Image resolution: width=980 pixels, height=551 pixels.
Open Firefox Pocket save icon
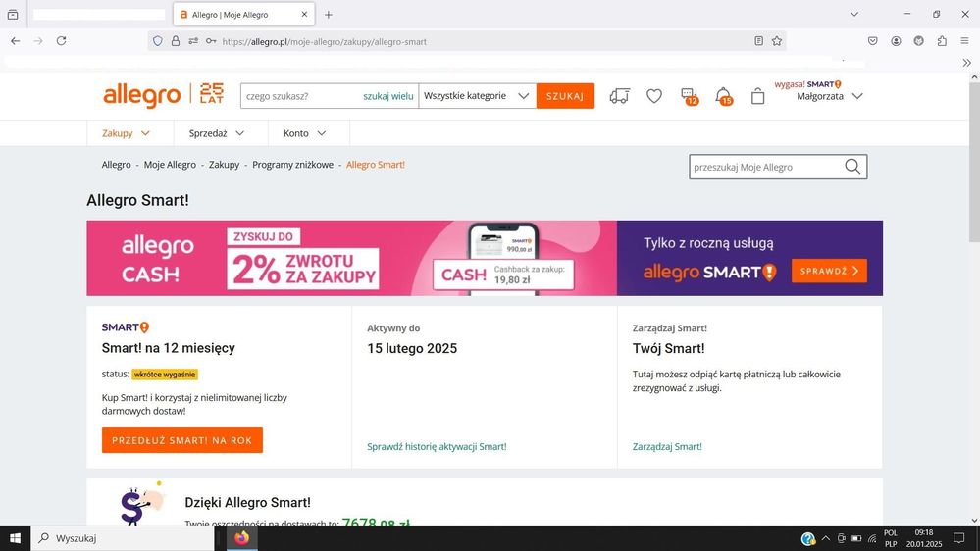tap(872, 41)
